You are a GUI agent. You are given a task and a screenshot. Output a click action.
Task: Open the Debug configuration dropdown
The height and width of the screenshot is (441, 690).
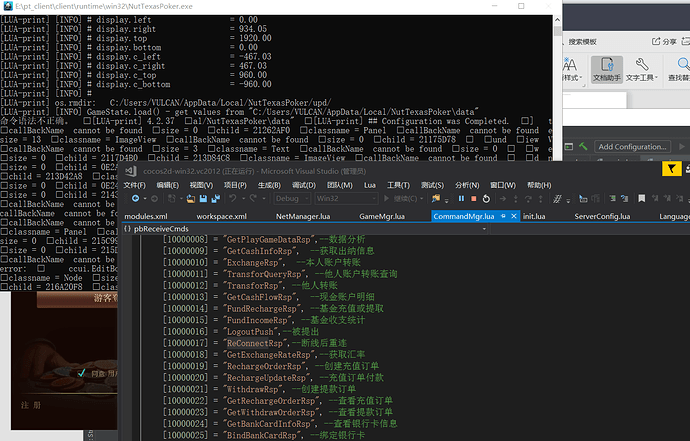tap(292, 198)
